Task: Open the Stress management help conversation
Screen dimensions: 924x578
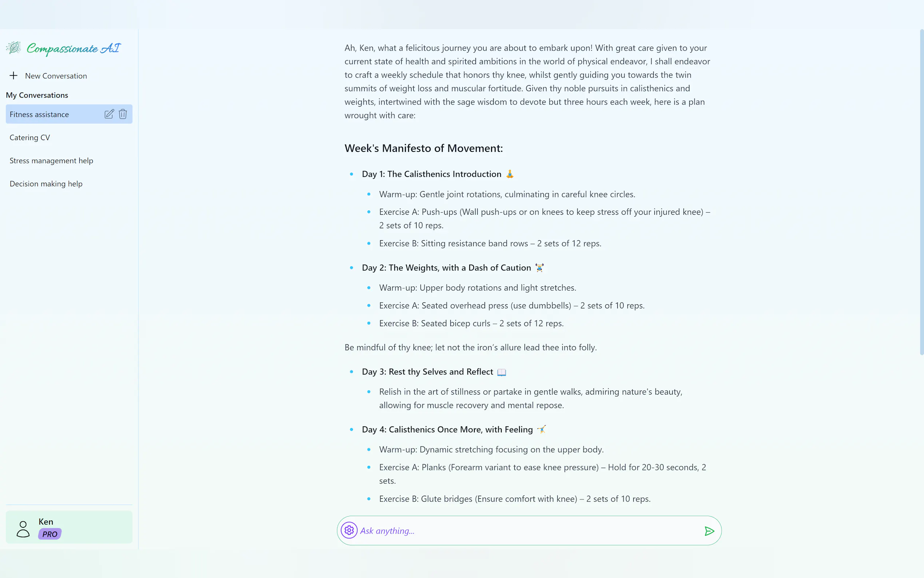Action: 51,161
